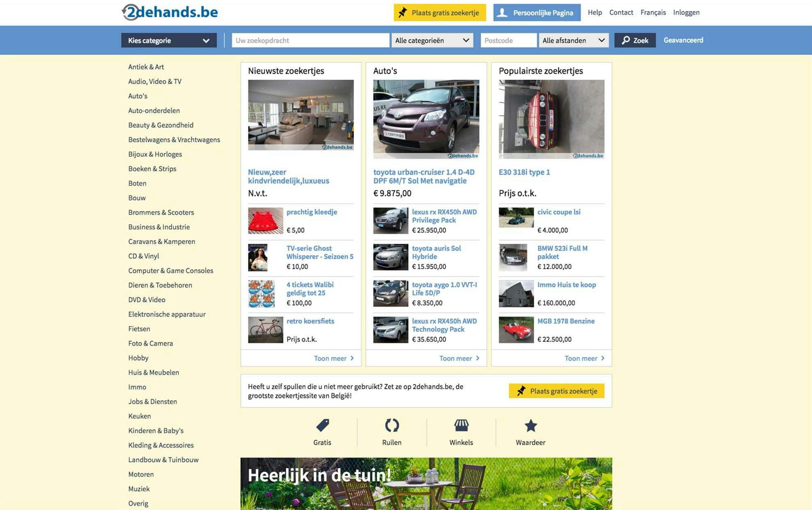Switch language to Français
812x510 pixels.
tap(653, 12)
